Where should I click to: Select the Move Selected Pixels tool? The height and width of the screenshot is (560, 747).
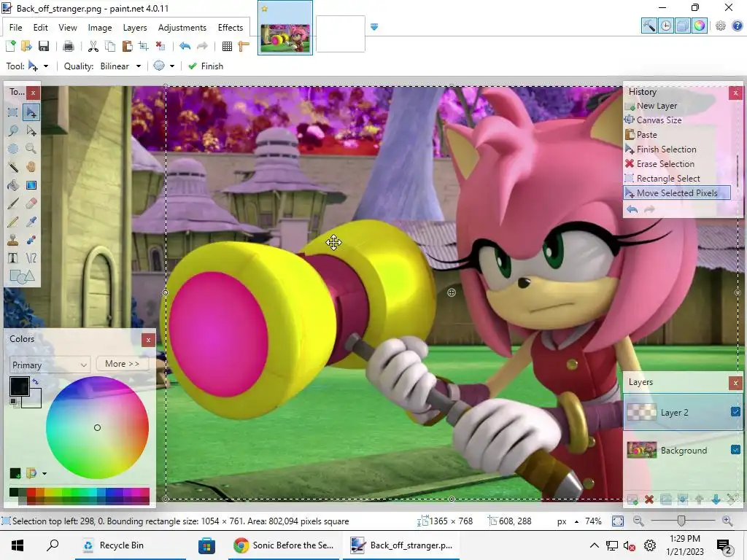coord(31,112)
